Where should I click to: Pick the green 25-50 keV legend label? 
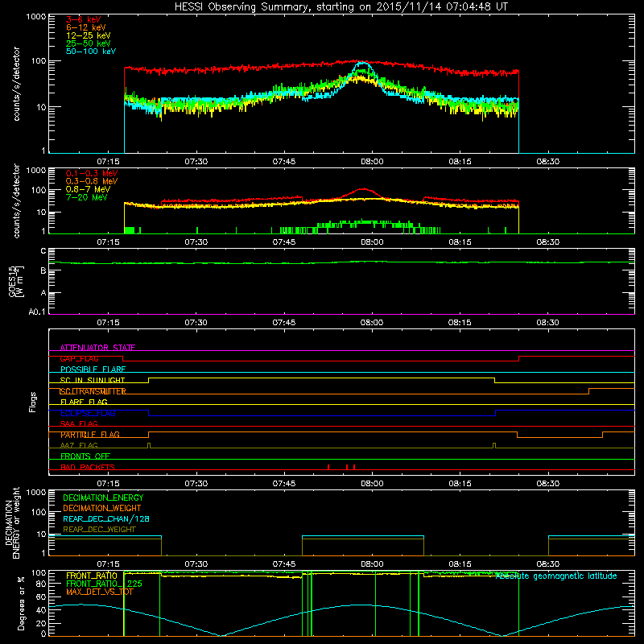click(x=89, y=43)
